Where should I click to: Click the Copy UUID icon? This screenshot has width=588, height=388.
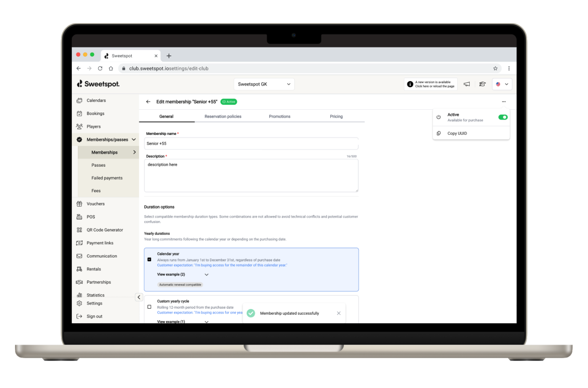coord(439,133)
